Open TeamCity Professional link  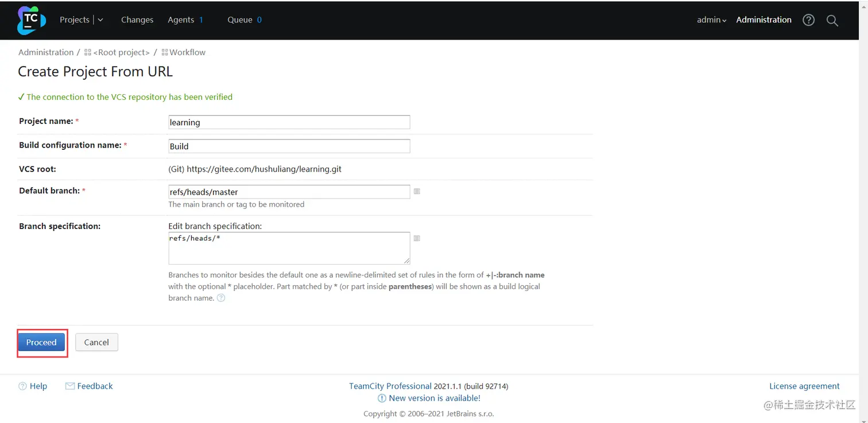390,386
